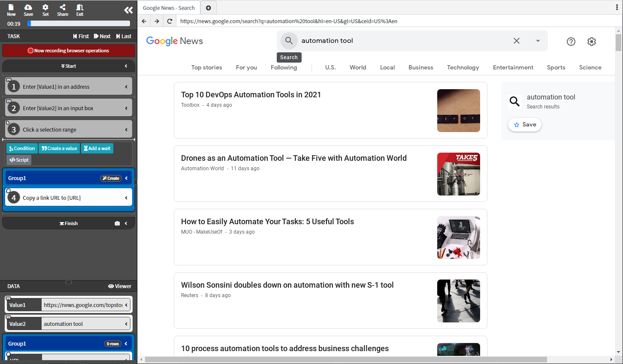This screenshot has height=364, width=623.
Task: Go to Next step
Action: (102, 36)
